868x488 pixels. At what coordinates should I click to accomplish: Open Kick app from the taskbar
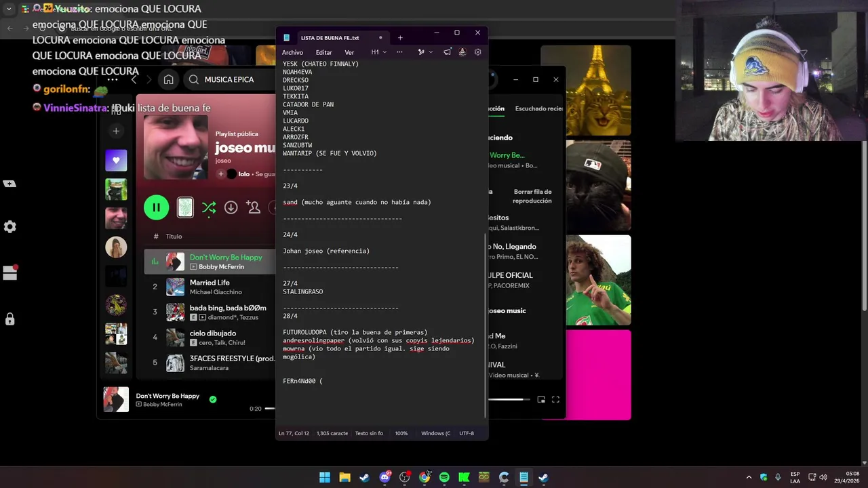pos(464,477)
